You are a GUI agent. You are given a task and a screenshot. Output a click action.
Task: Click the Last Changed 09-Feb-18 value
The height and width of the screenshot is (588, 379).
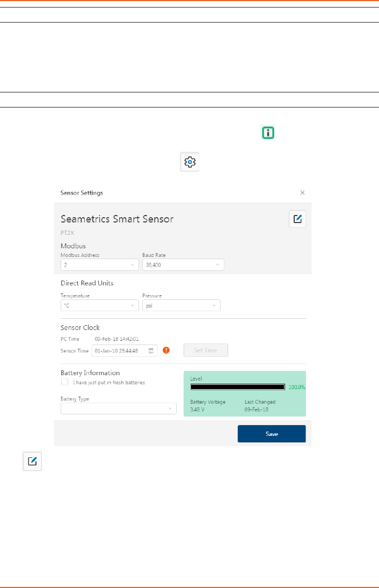(x=257, y=410)
